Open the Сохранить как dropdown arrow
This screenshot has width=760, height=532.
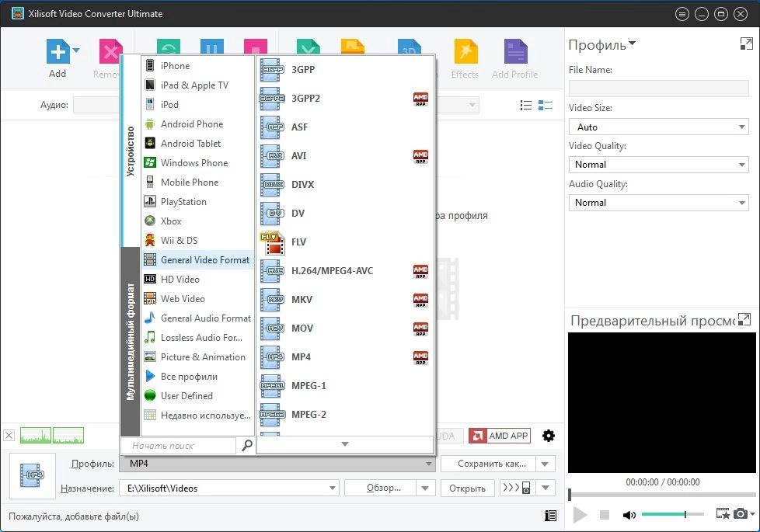545,464
